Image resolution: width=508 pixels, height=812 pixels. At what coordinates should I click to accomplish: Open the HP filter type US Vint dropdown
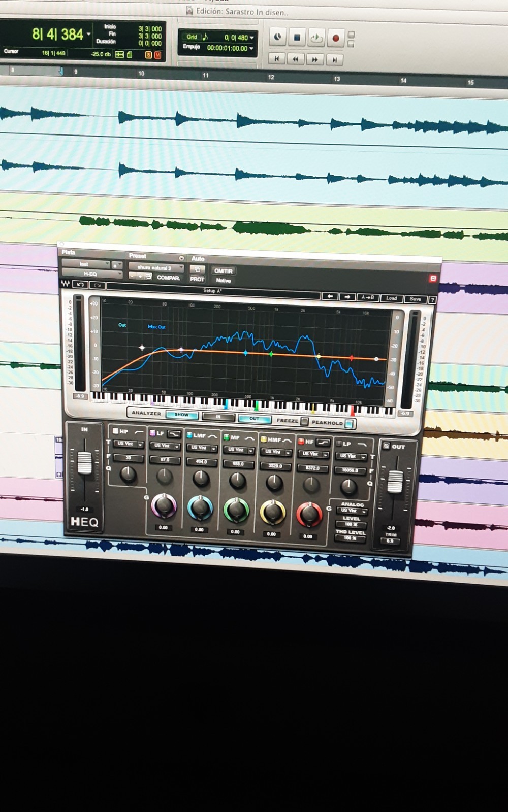tap(128, 444)
